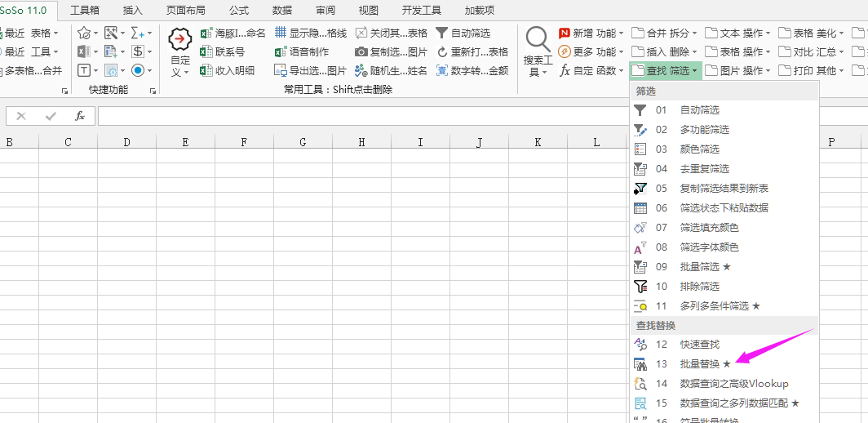Click the 随机生...姓名 icon
The height and width of the screenshot is (423, 868).
(x=361, y=71)
